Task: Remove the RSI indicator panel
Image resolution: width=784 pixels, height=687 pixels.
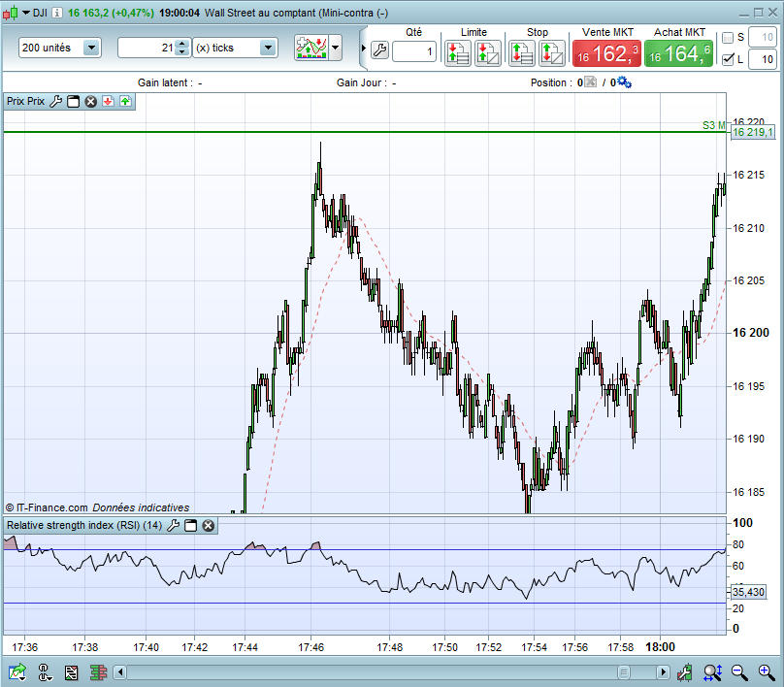Action: [209, 526]
